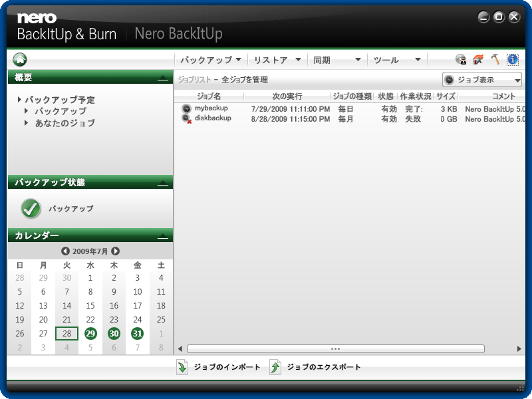532x399 pixels.
Task: Click 失敗 status of diskbackup
Action: click(x=413, y=119)
